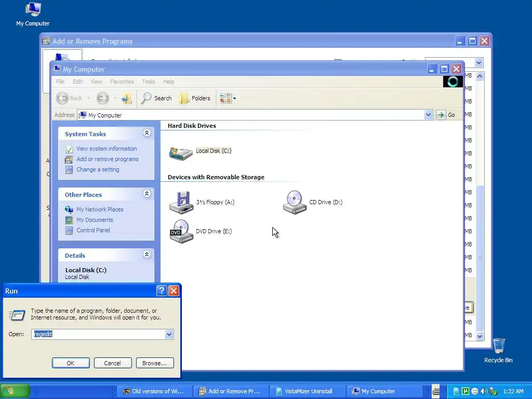Image resolution: width=532 pixels, height=399 pixels.
Task: Open My Network Places link
Action: (100, 209)
